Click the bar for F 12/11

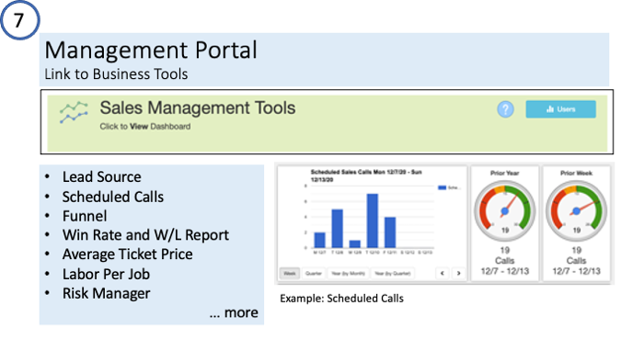pyautogui.click(x=390, y=232)
